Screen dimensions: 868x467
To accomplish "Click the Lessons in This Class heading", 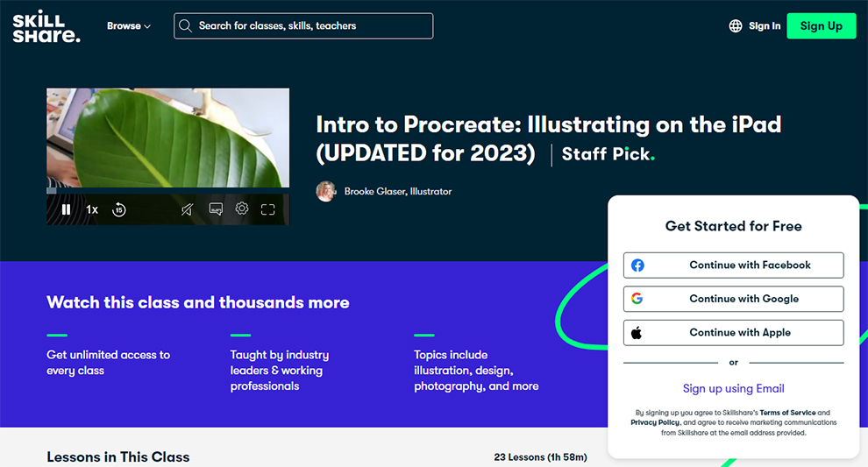I will point(117,457).
